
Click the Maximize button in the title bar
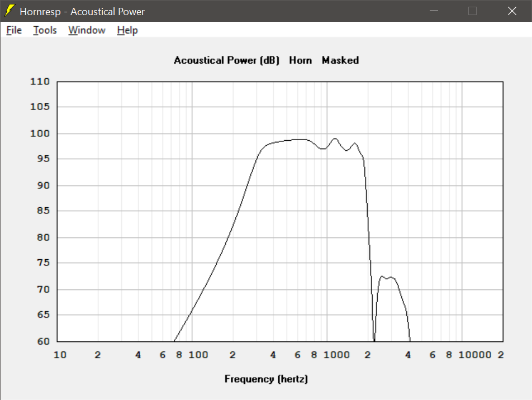472,11
